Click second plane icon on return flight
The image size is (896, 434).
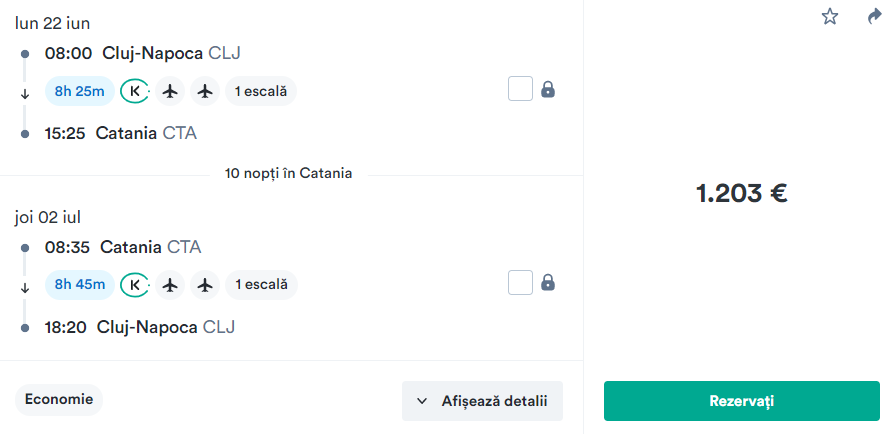point(205,285)
